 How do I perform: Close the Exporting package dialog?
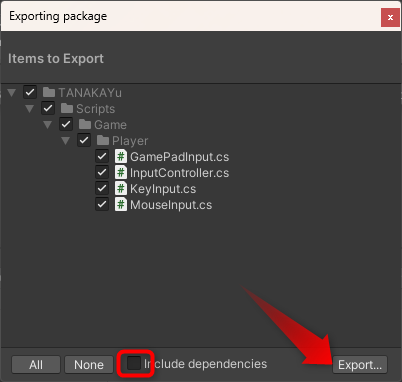point(390,17)
